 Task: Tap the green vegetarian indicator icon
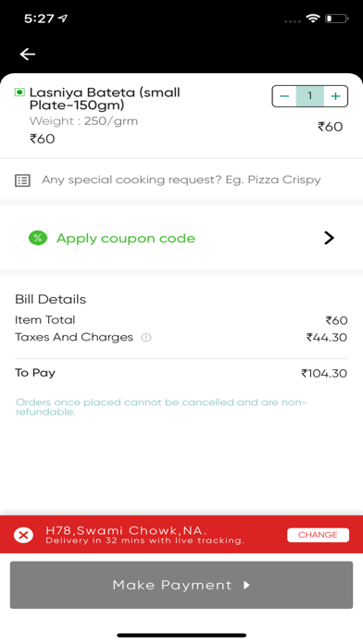pyautogui.click(x=19, y=92)
